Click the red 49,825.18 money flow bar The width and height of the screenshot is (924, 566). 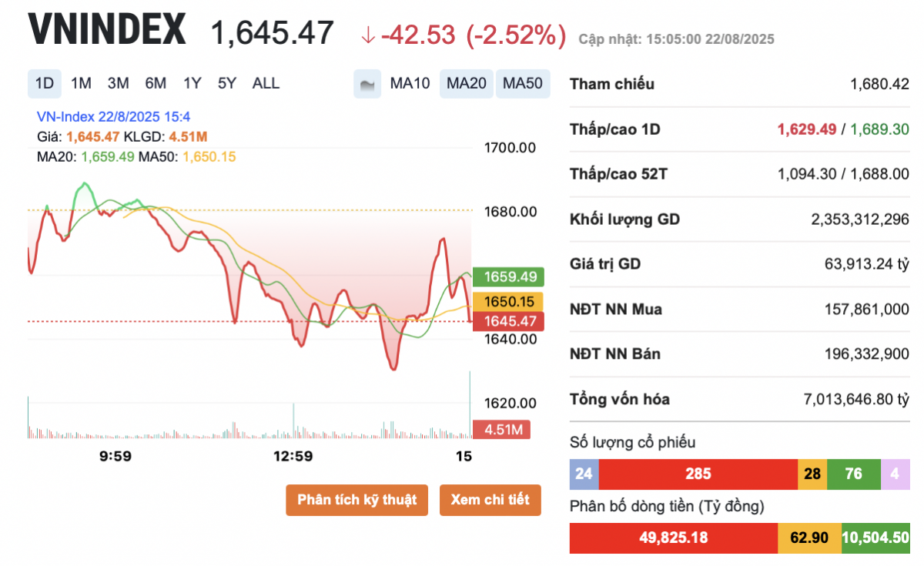[674, 538]
